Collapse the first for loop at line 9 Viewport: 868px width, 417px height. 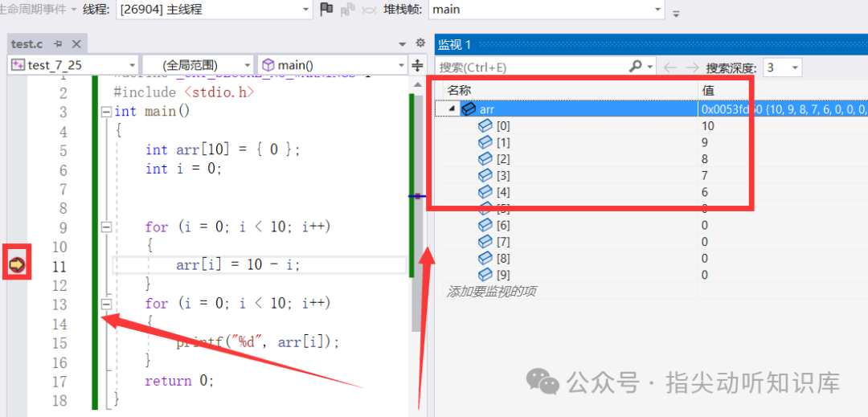106,227
